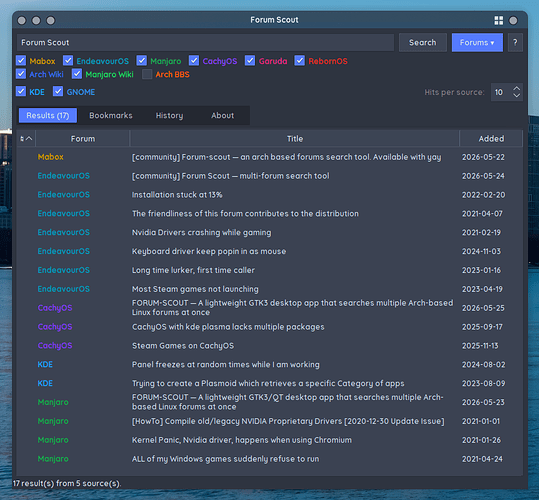
Task: Open the help question mark button
Action: (x=515, y=43)
